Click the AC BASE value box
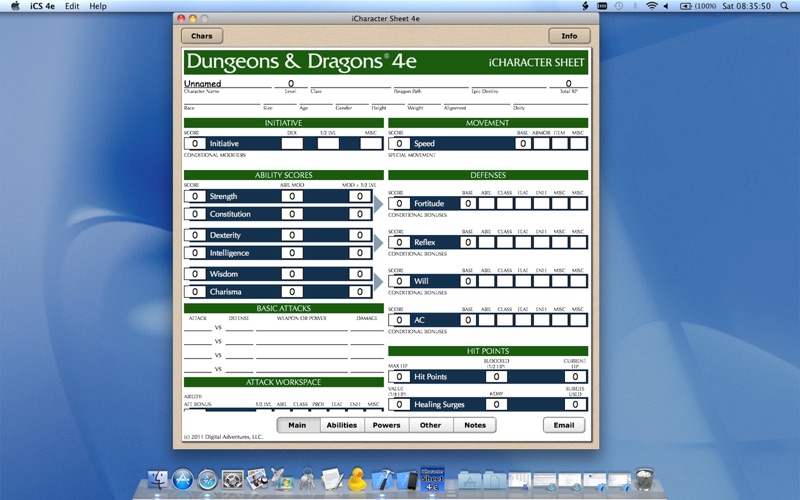800x500 pixels. (468, 320)
